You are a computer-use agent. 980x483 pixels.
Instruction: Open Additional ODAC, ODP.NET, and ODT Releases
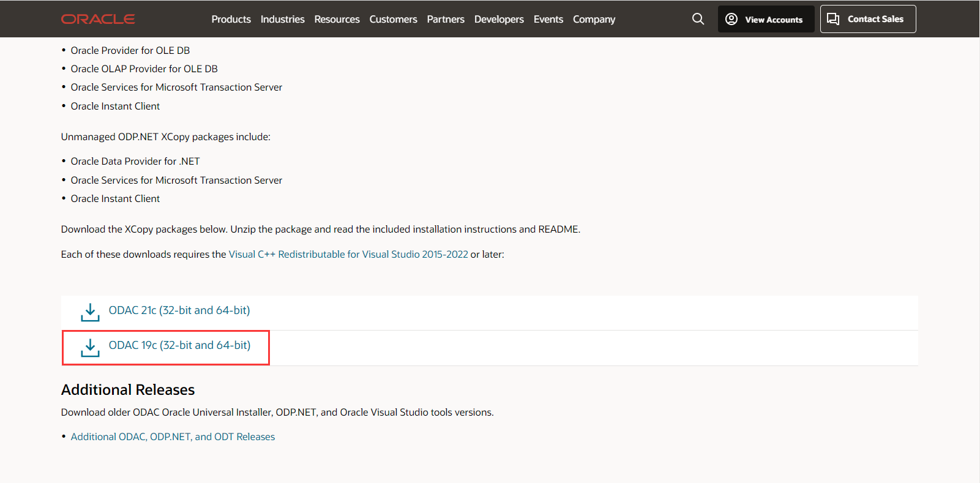173,436
